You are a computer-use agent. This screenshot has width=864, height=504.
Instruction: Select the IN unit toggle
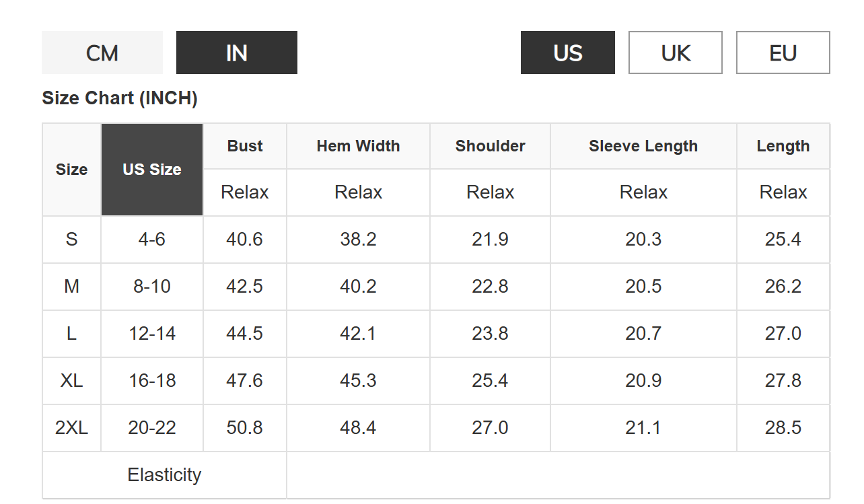coord(237,52)
